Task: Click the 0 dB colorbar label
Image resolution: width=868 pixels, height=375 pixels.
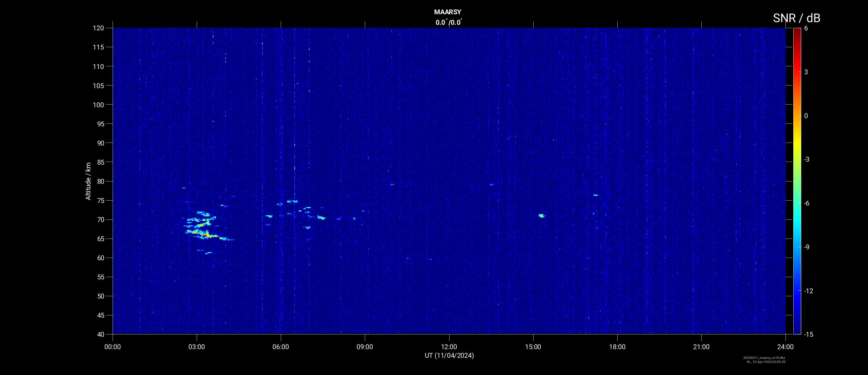Action: [x=806, y=116]
